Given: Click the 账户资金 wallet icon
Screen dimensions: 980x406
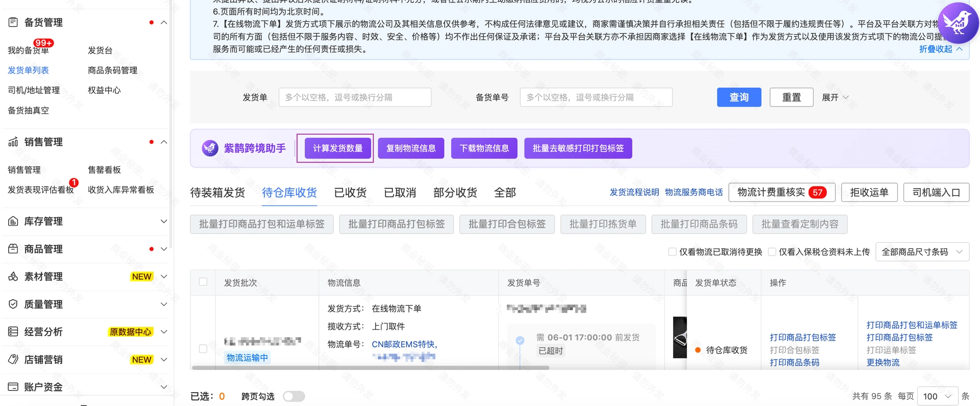Looking at the screenshot, I should (13, 387).
